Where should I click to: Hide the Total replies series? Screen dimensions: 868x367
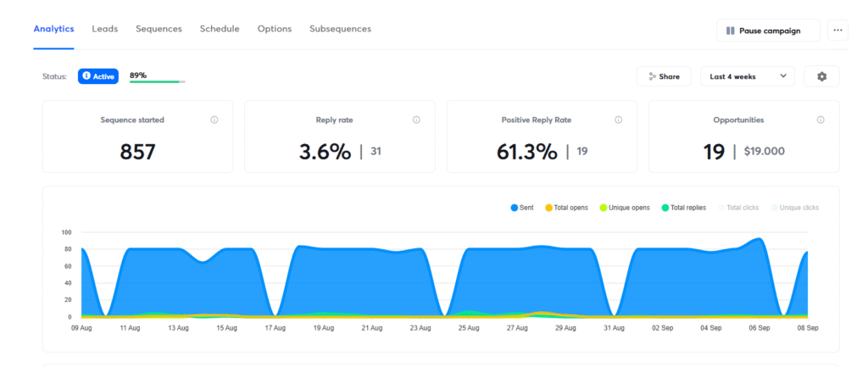tap(683, 208)
